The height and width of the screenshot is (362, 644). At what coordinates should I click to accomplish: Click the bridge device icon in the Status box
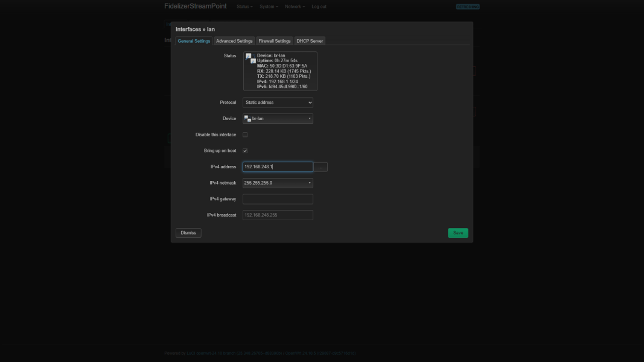click(x=250, y=59)
